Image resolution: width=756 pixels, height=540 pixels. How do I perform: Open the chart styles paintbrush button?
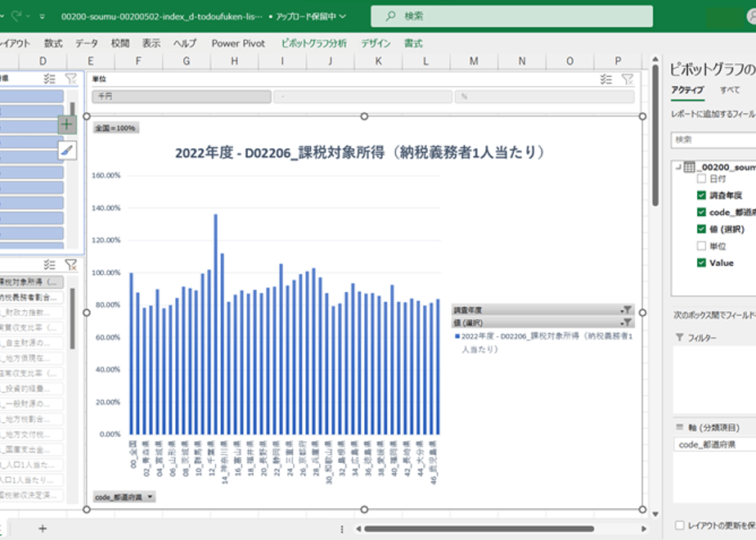pyautogui.click(x=67, y=151)
